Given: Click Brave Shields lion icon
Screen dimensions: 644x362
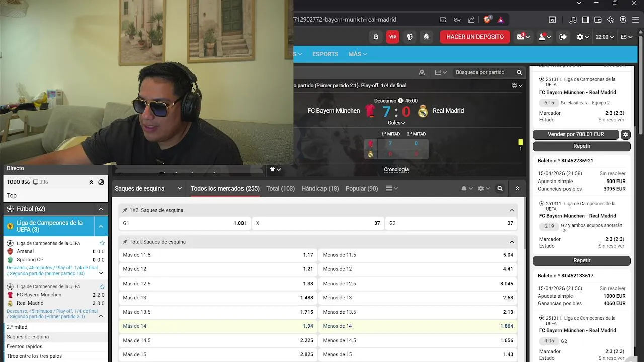Looking at the screenshot, I should pyautogui.click(x=487, y=20).
